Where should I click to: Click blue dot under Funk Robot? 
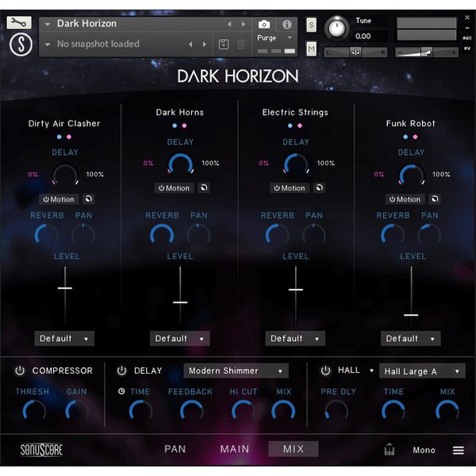pos(405,137)
